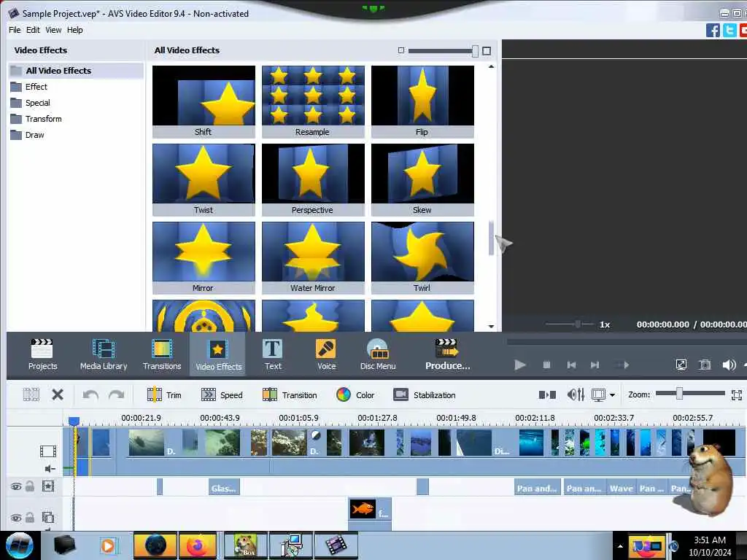Open the Speed settings

coord(222,394)
